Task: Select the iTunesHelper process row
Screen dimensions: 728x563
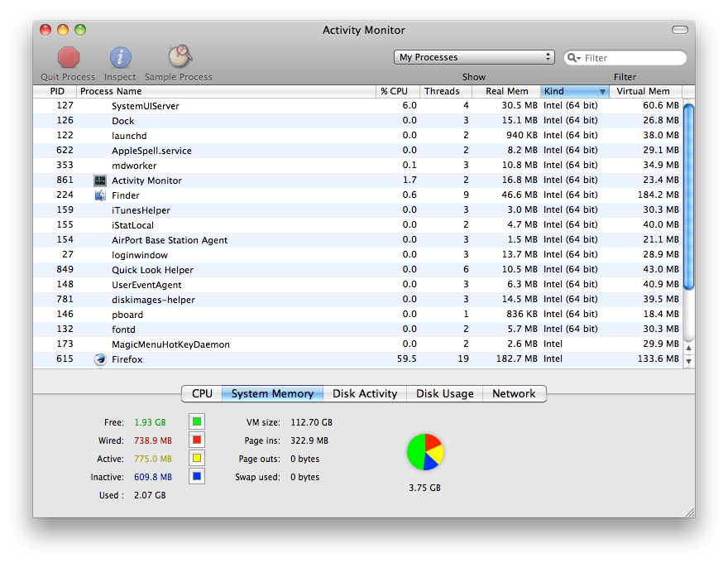Action: [358, 210]
